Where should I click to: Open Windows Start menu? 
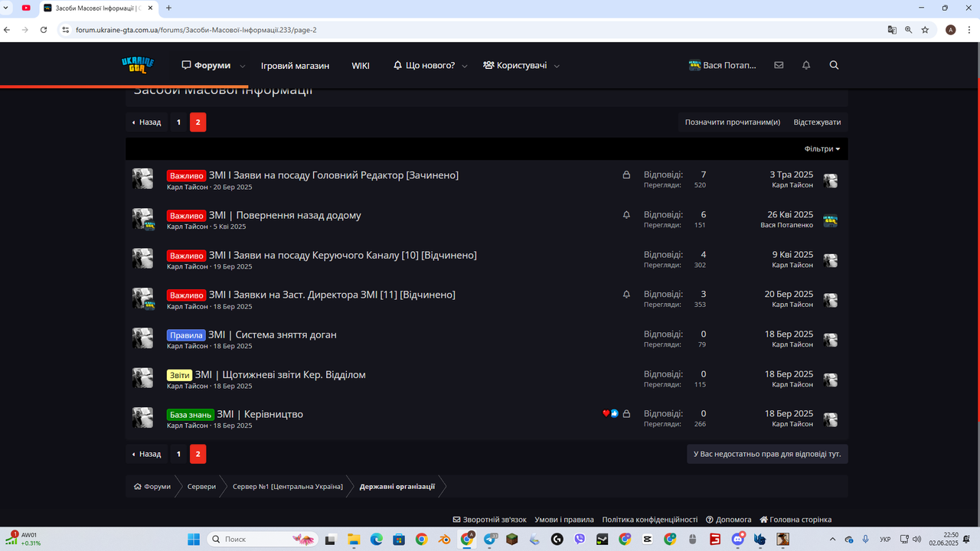click(194, 540)
